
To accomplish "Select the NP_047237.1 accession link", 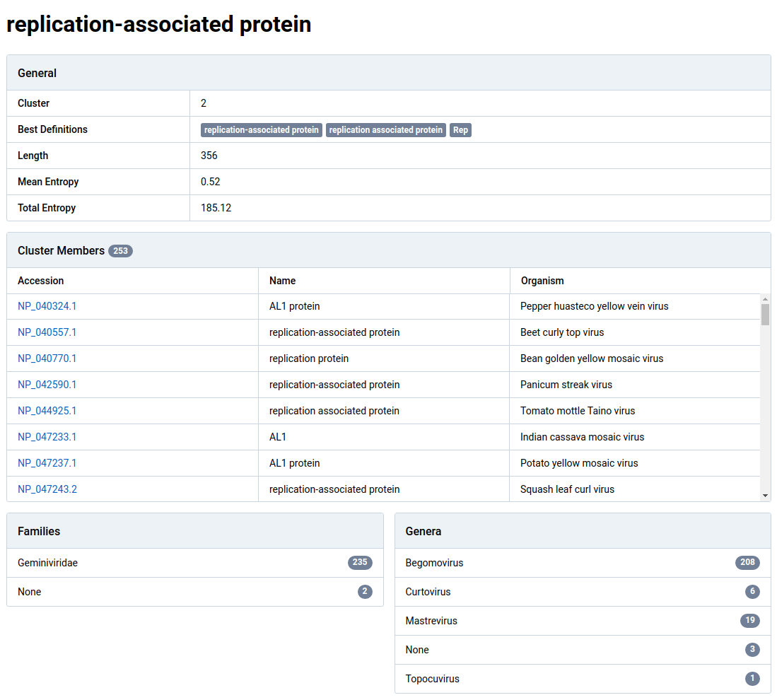I will coord(47,463).
